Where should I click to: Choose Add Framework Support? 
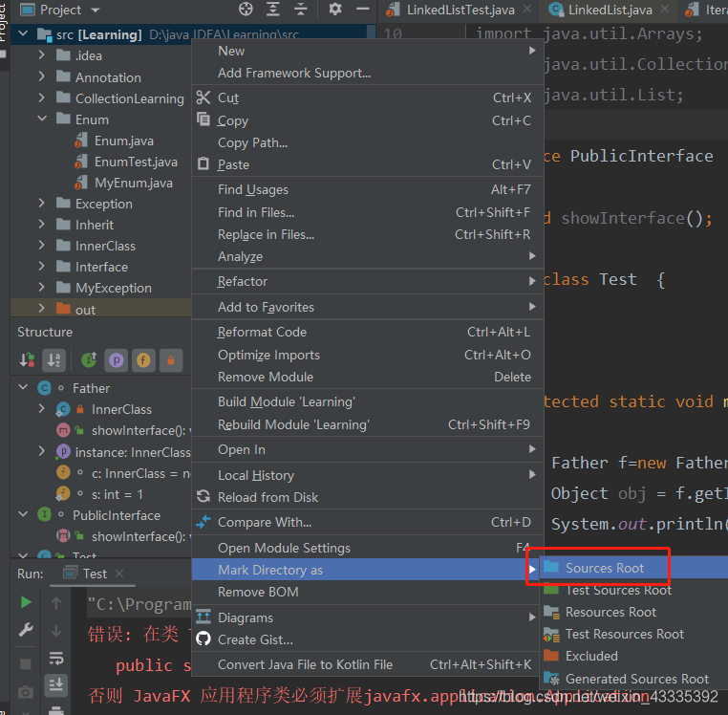point(367,73)
